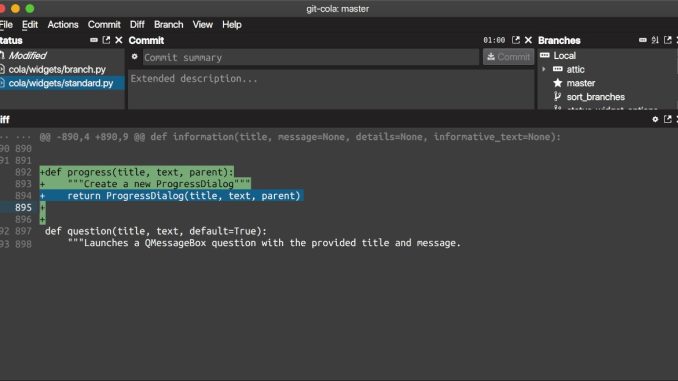
Task: Collapse the Status panel with the minimize icon
Action: tap(94, 40)
